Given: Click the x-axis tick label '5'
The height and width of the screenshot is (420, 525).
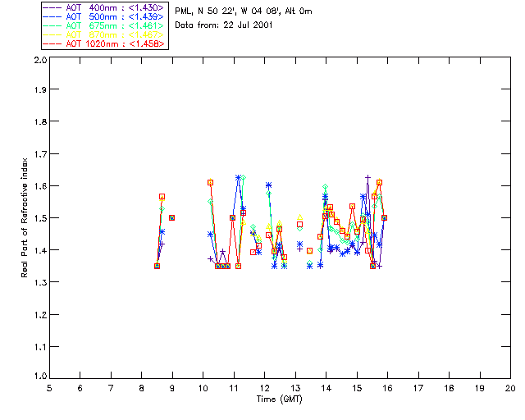Looking at the screenshot, I should pyautogui.click(x=49, y=388).
